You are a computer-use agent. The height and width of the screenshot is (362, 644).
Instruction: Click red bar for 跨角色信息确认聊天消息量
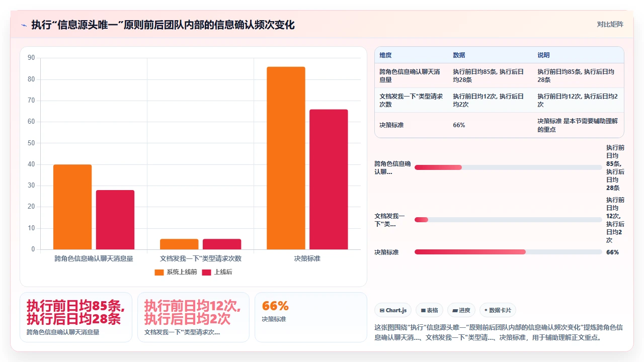click(115, 220)
